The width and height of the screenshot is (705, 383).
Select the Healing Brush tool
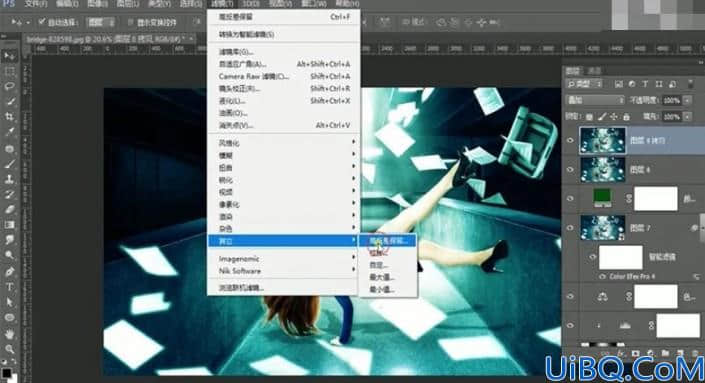click(9, 148)
